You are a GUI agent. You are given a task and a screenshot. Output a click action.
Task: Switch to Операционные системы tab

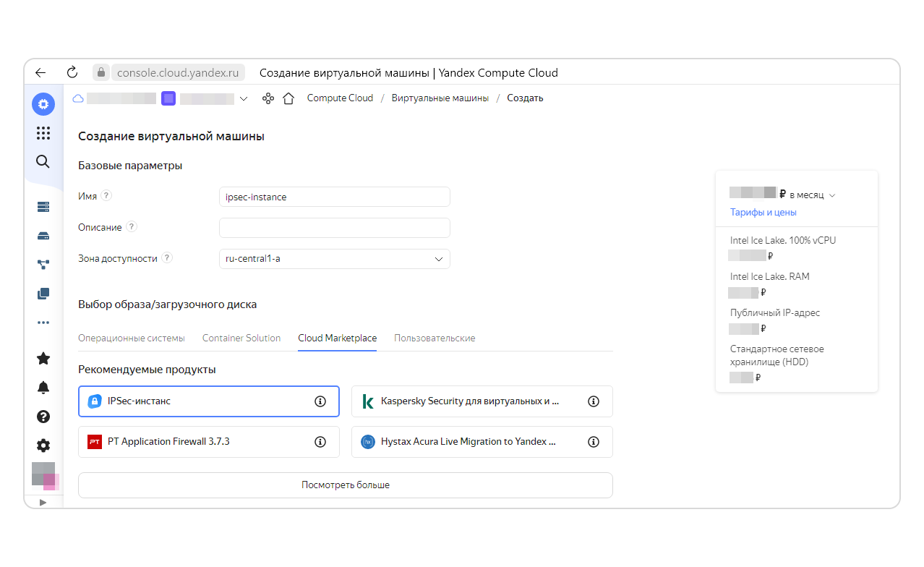coord(131,338)
